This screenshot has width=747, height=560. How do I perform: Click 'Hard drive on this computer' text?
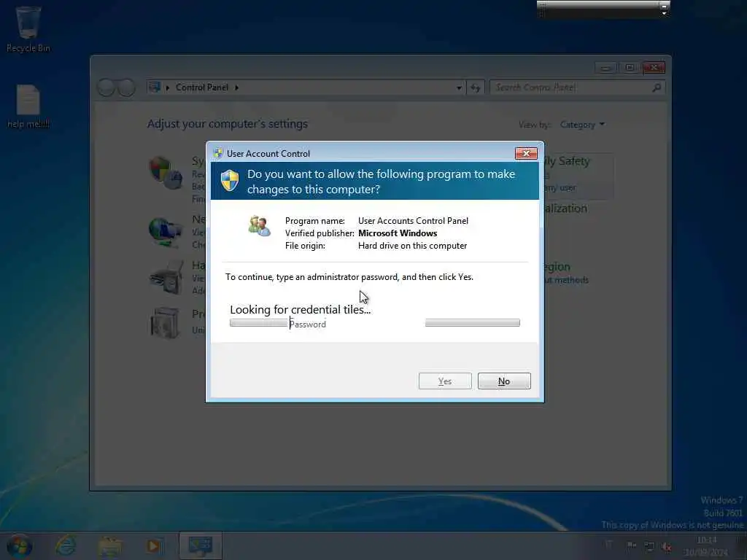pyautogui.click(x=413, y=246)
